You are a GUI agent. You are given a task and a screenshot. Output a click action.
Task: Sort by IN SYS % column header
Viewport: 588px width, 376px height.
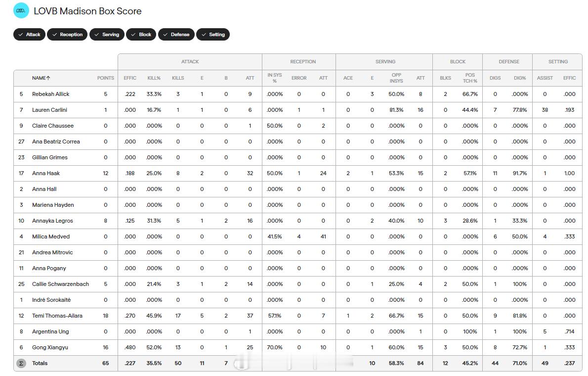(x=275, y=78)
